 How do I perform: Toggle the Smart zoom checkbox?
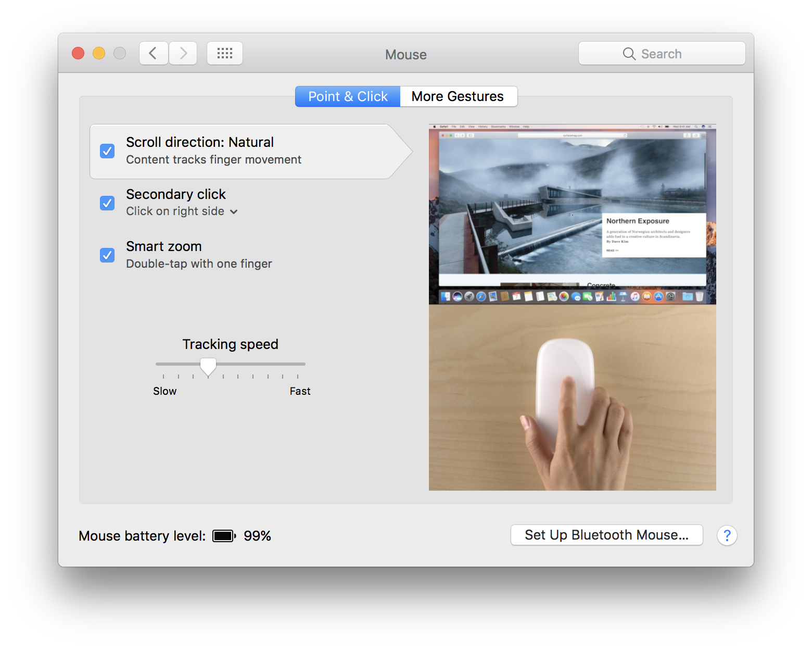coord(107,255)
